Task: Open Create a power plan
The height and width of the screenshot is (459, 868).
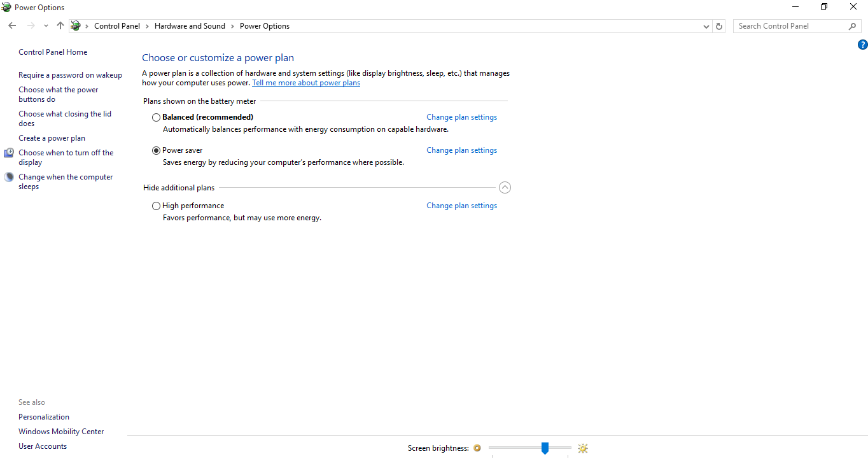Action: pos(52,138)
